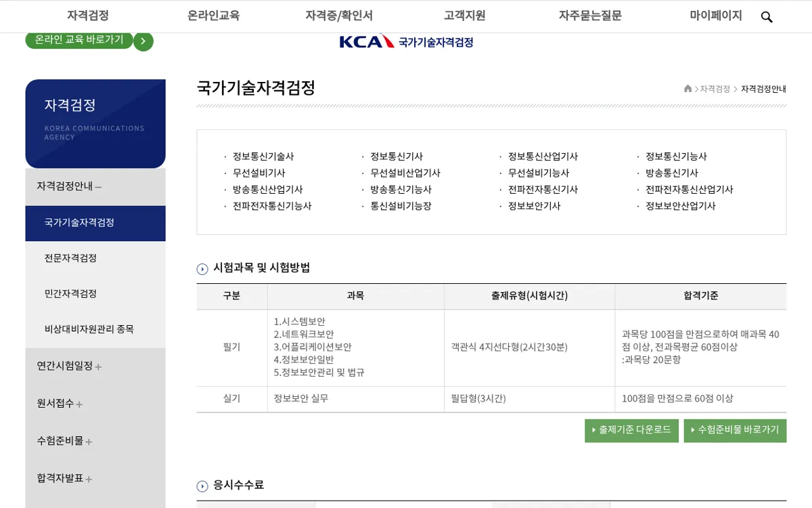The height and width of the screenshot is (508, 812).
Task: Collapse 자격검정안내 sidebar section
Action: (x=95, y=186)
